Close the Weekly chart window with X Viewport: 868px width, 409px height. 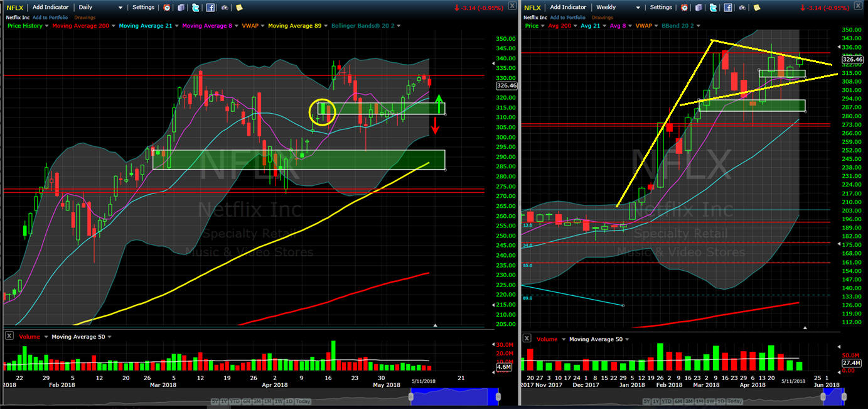click(x=858, y=6)
